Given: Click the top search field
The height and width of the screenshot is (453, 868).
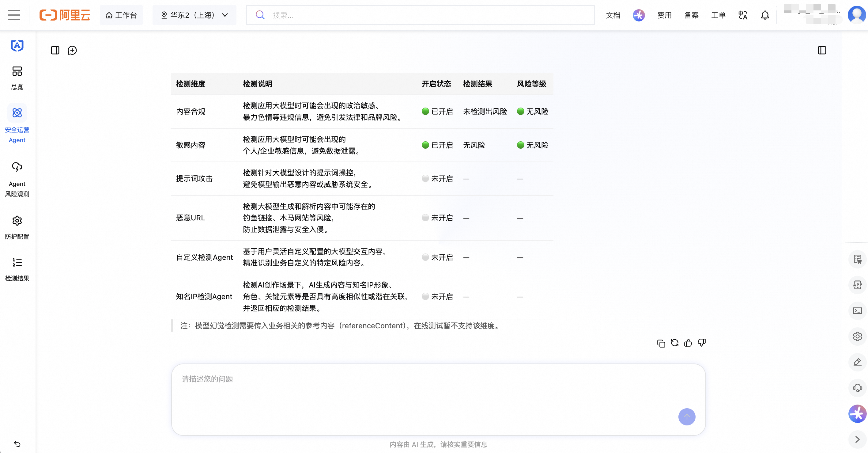Looking at the screenshot, I should [420, 15].
